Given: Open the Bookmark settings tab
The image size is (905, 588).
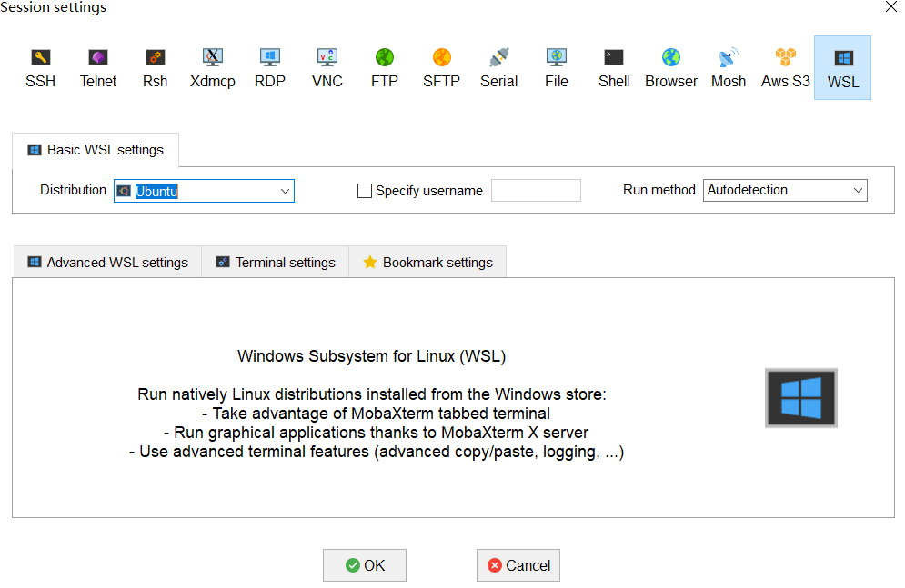Looking at the screenshot, I should point(427,262).
